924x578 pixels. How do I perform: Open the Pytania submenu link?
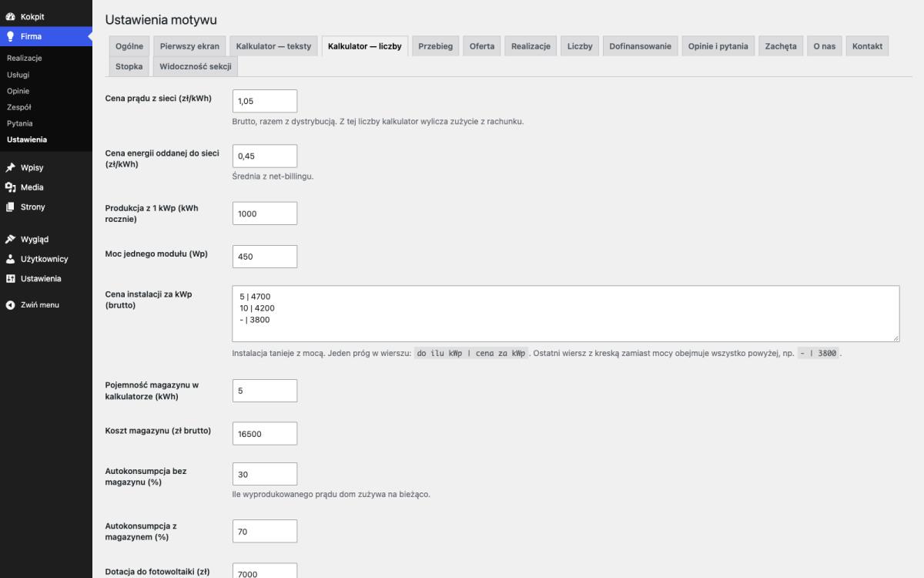[x=20, y=123]
